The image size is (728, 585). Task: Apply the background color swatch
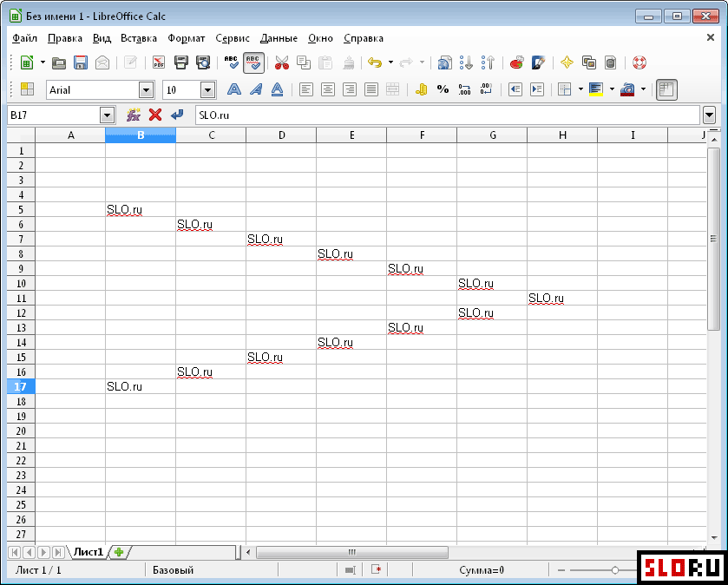pyautogui.click(x=596, y=89)
